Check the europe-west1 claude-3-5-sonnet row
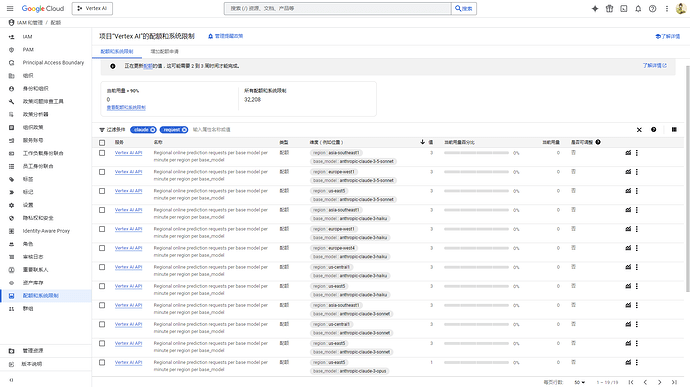The width and height of the screenshot is (690, 387). (102, 172)
